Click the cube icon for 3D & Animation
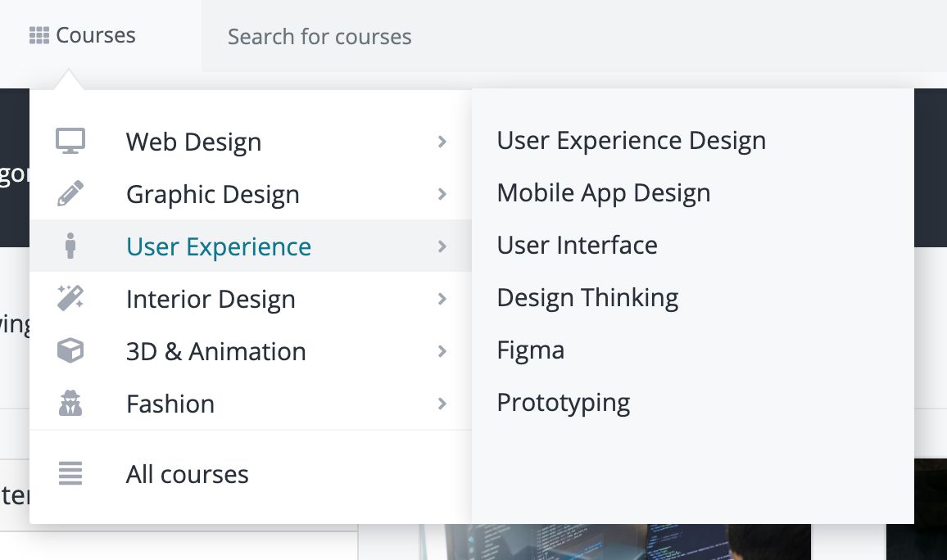This screenshot has width=947, height=560. pos(70,350)
